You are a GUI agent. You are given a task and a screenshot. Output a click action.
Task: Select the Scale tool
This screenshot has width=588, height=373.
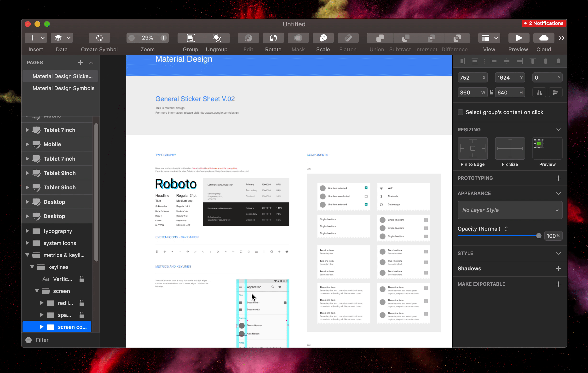323,38
